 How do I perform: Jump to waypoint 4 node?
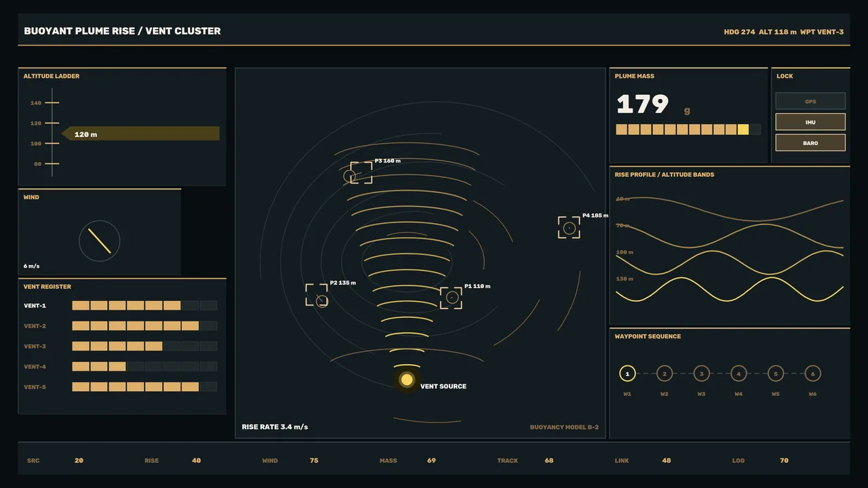click(738, 373)
